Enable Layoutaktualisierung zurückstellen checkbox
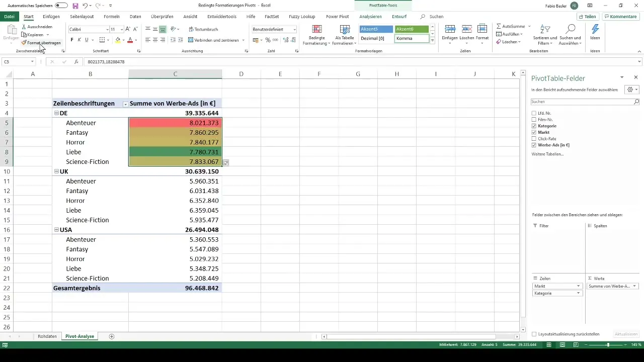This screenshot has height=362, width=644. click(534, 334)
